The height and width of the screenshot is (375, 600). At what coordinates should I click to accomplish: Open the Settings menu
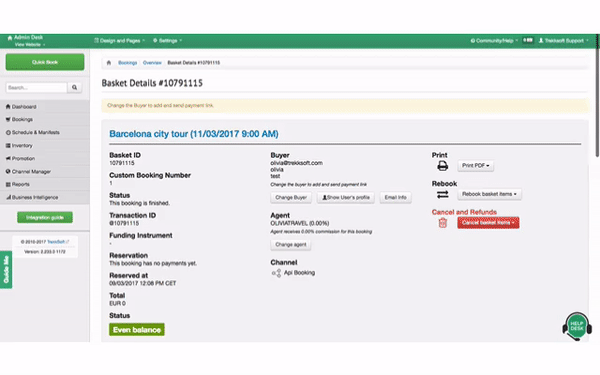click(x=168, y=41)
